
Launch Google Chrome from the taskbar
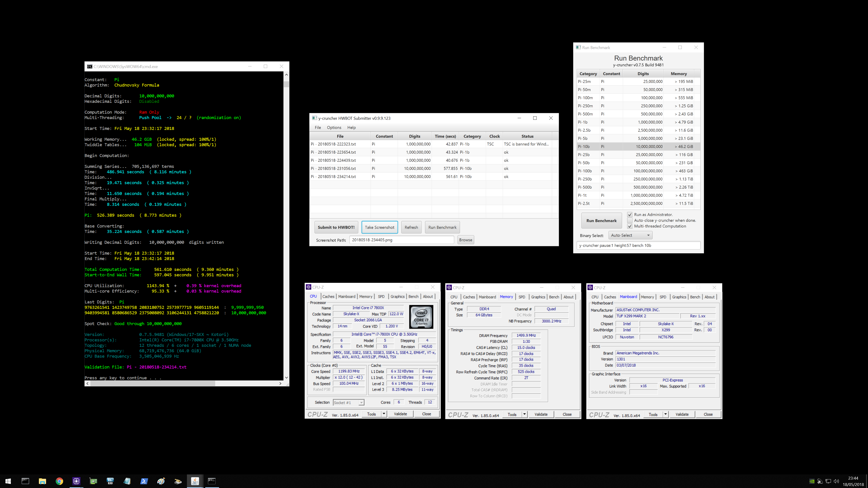59,481
